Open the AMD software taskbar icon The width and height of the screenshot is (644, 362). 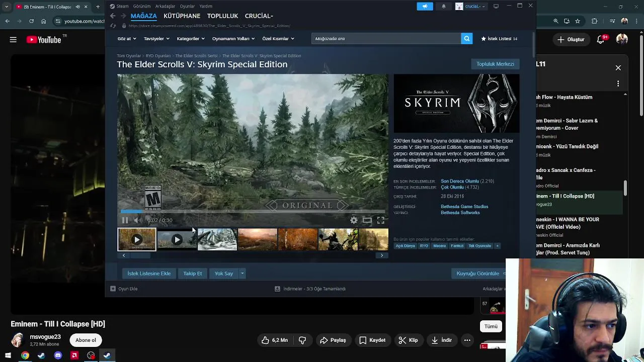point(74,355)
